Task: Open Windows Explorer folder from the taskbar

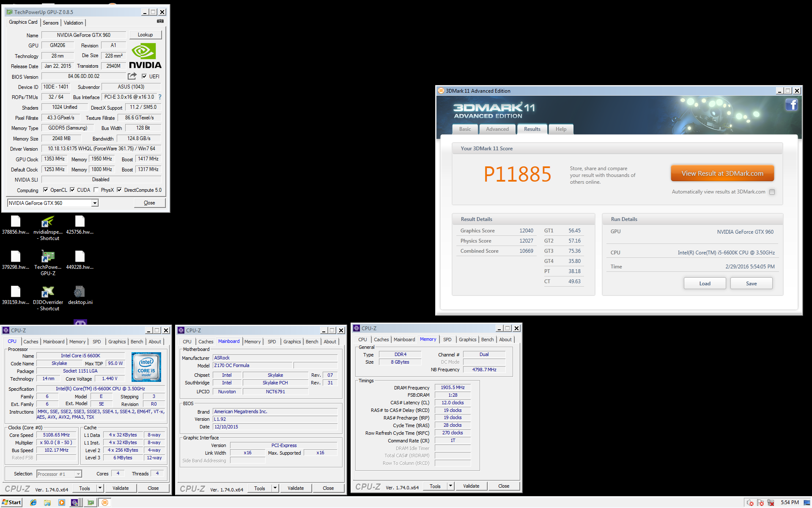Action: [x=47, y=502]
